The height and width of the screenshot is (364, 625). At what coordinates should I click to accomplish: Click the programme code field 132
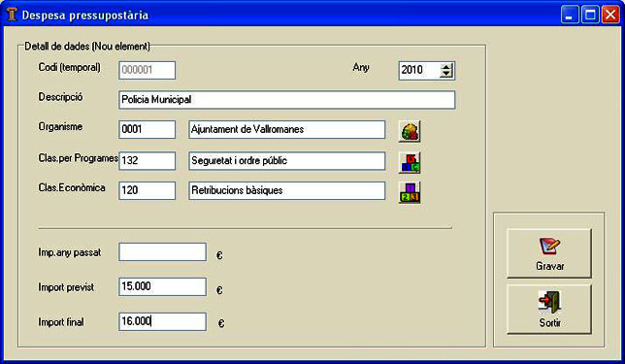pyautogui.click(x=148, y=161)
